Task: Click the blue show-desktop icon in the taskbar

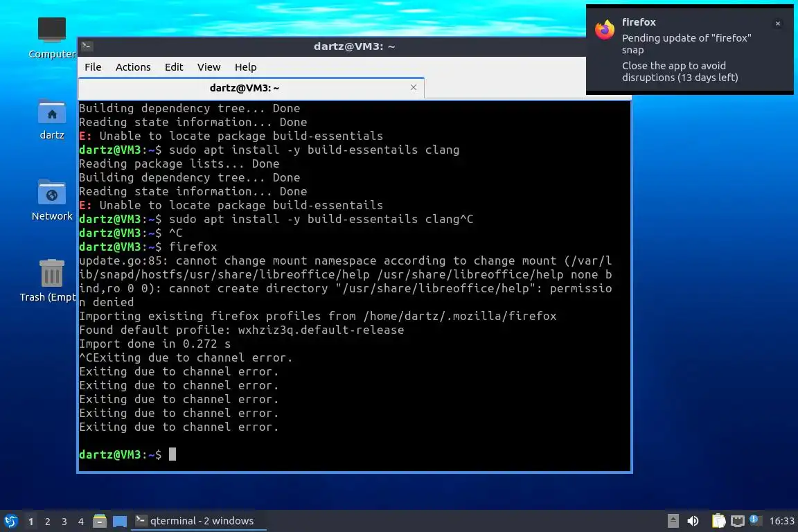Action: click(120, 521)
